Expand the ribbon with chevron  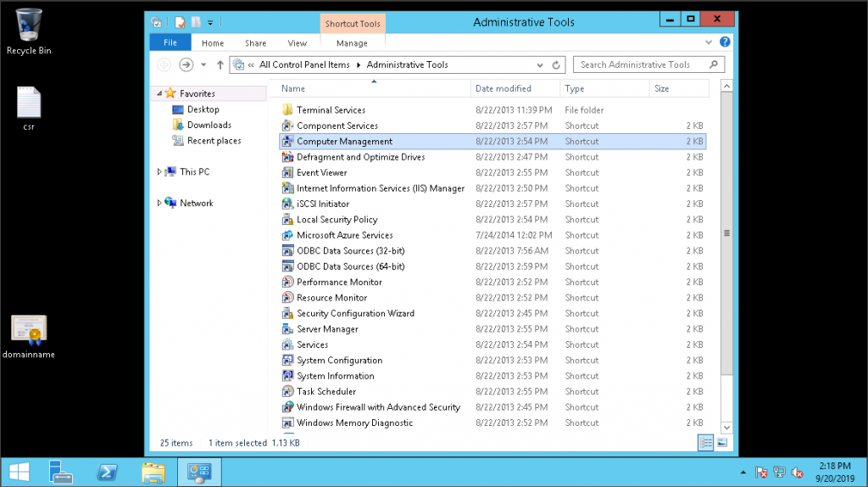coord(709,42)
